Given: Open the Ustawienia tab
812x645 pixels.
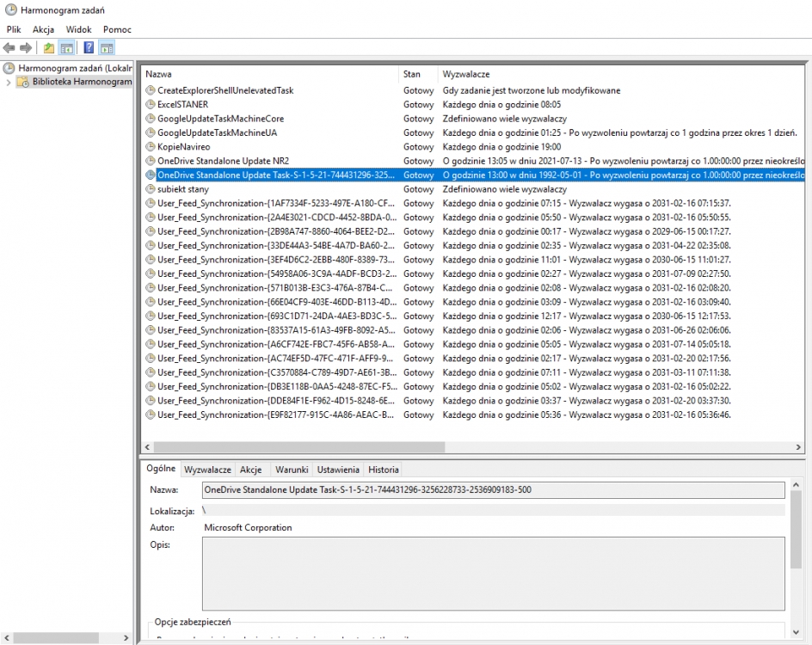Looking at the screenshot, I should click(x=338, y=470).
